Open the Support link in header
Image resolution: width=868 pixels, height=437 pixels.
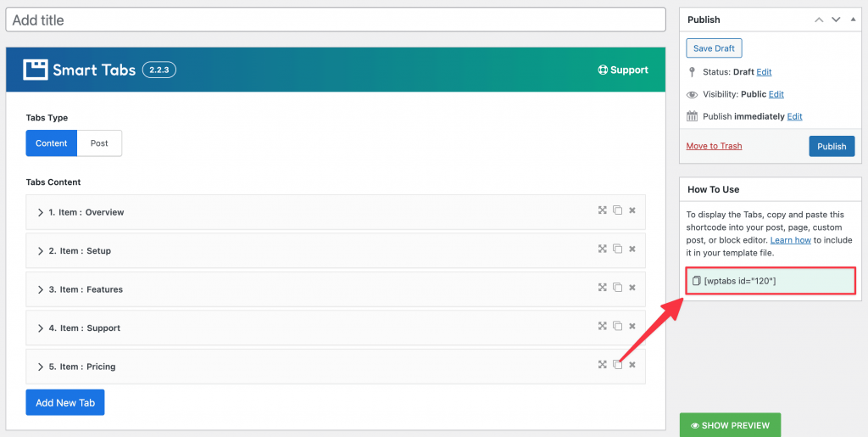(x=623, y=70)
